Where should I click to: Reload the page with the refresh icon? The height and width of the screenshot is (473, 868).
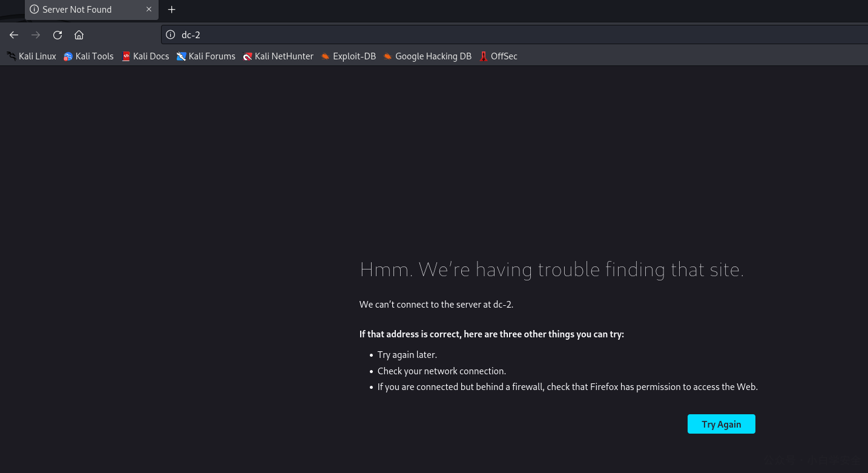[58, 35]
